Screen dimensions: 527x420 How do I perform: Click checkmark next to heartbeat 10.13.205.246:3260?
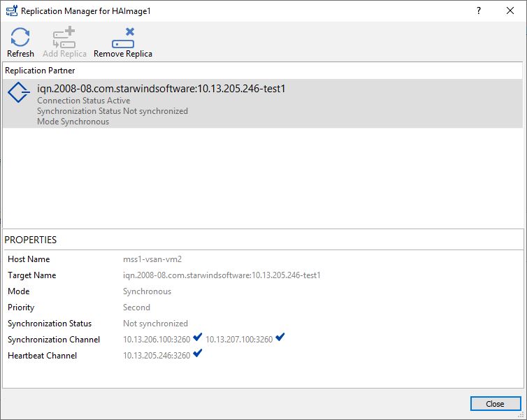tap(198, 353)
